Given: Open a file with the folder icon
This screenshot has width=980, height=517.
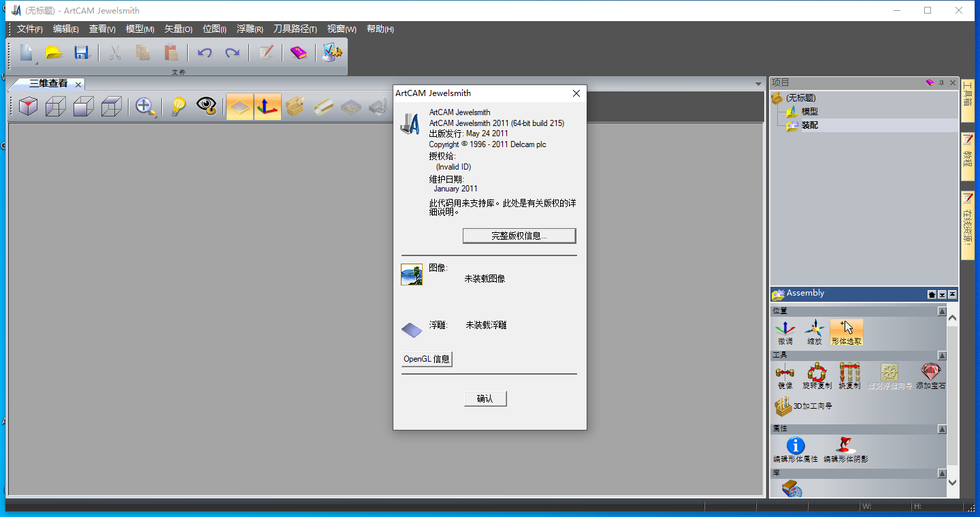Looking at the screenshot, I should [54, 52].
